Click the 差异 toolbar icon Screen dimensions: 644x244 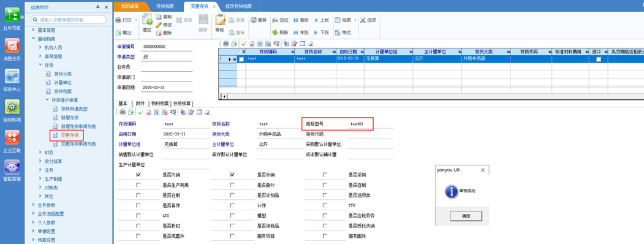point(258,20)
